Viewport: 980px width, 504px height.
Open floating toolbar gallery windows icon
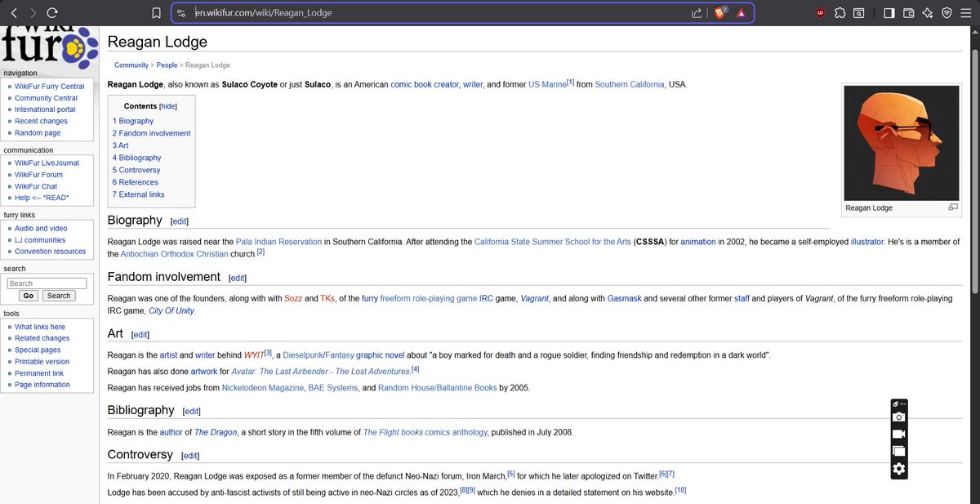coord(898,451)
